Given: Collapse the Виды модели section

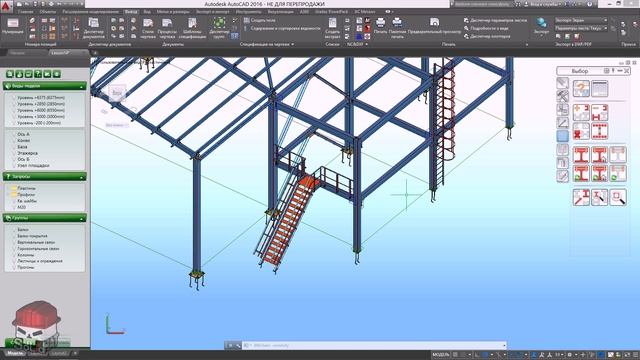Looking at the screenshot, I should pos(81,86).
